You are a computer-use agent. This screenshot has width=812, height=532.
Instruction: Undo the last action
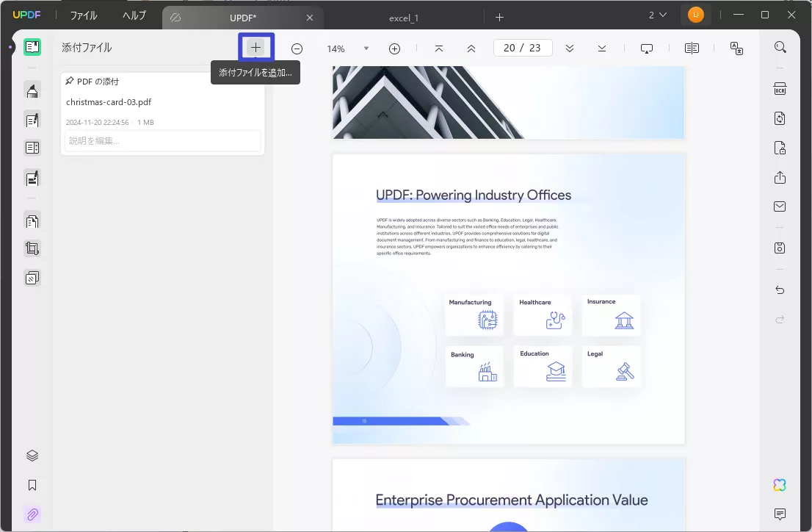tap(780, 290)
